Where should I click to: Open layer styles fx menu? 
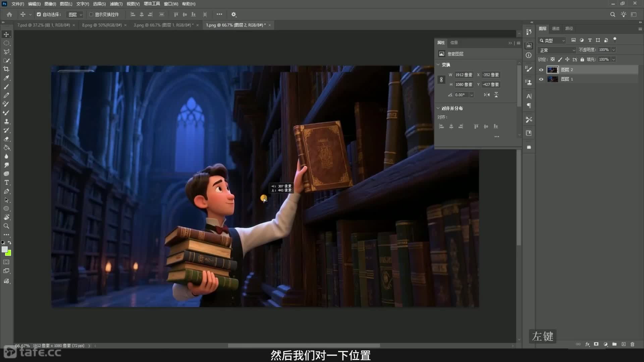(587, 344)
